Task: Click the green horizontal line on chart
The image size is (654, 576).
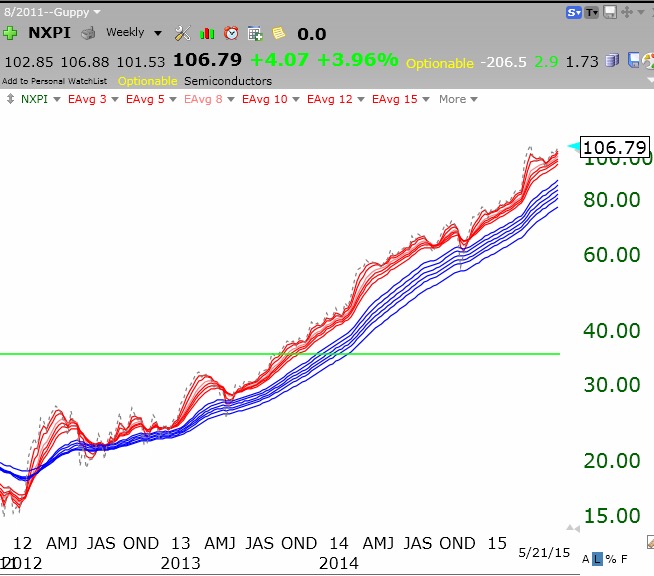Action: (279, 354)
